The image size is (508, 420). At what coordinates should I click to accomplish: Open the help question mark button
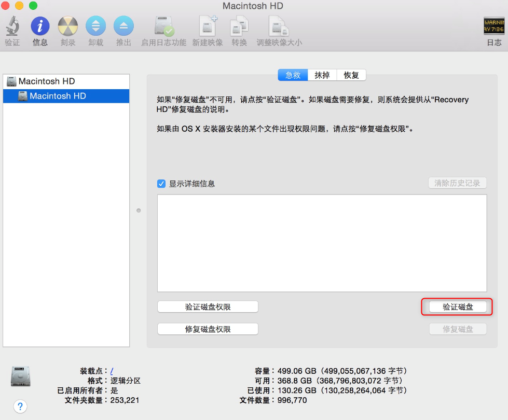coord(20,407)
